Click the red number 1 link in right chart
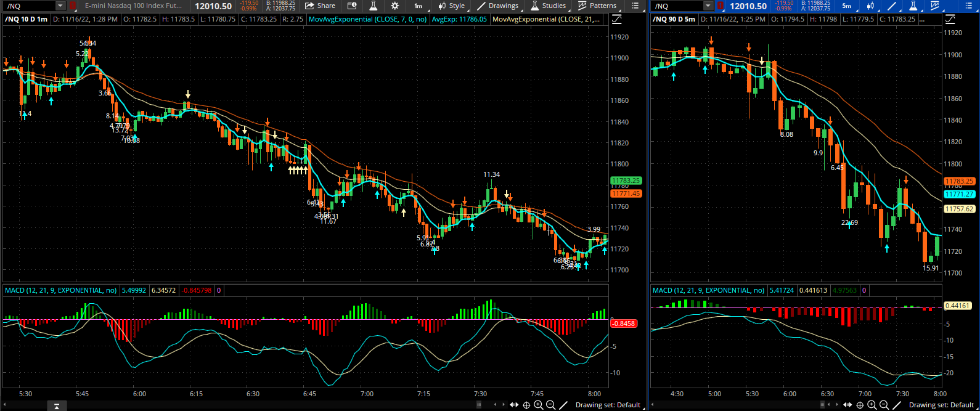The width and height of the screenshot is (980, 411). tap(722, 6)
